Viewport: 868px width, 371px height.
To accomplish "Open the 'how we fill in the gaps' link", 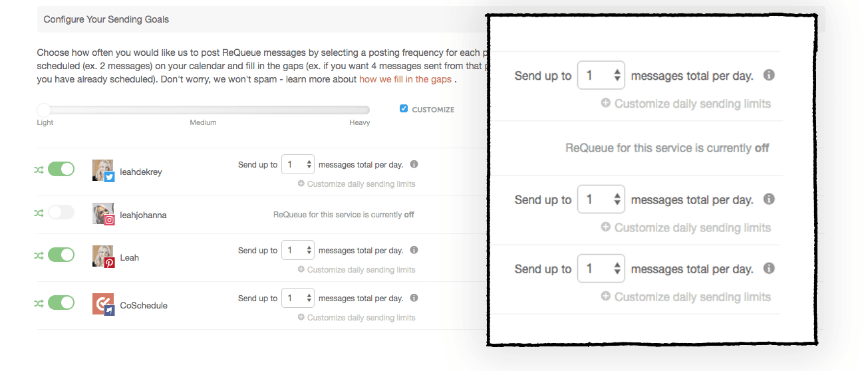I will tap(405, 79).
